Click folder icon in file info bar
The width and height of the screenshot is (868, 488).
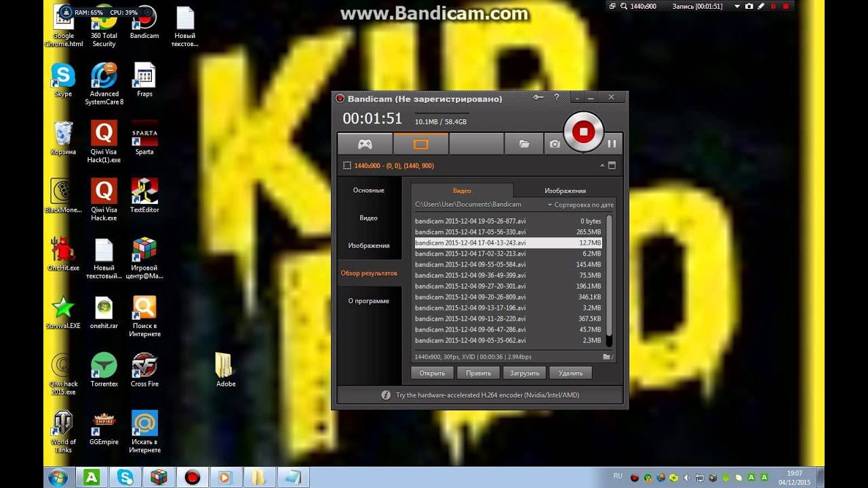click(608, 357)
